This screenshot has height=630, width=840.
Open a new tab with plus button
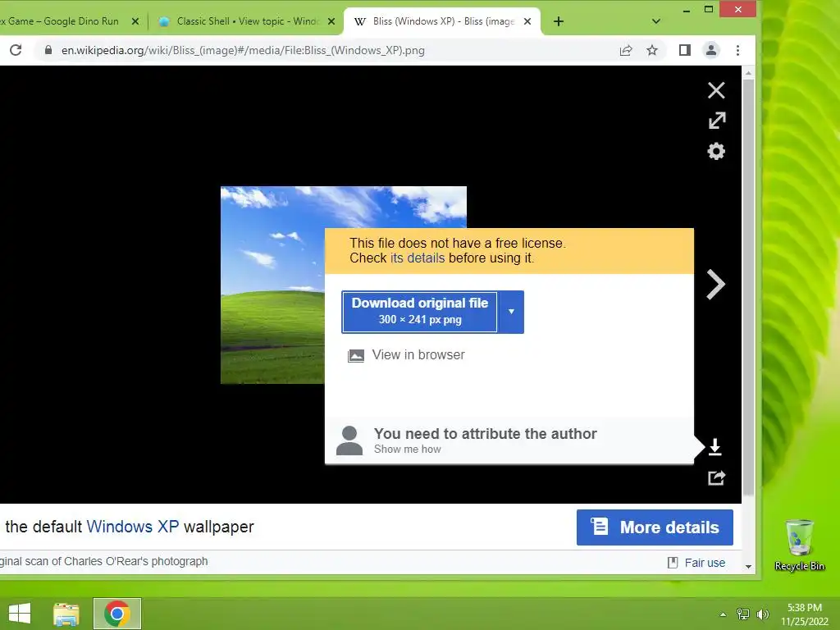[x=558, y=21]
